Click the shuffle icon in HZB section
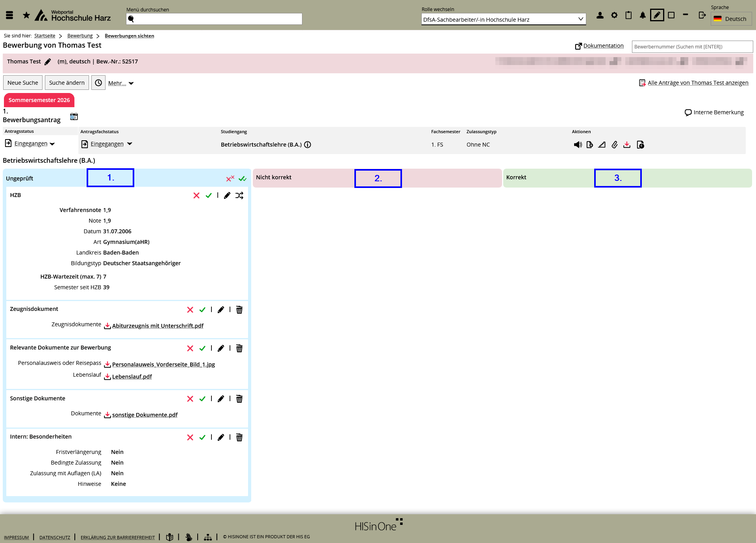 [239, 195]
